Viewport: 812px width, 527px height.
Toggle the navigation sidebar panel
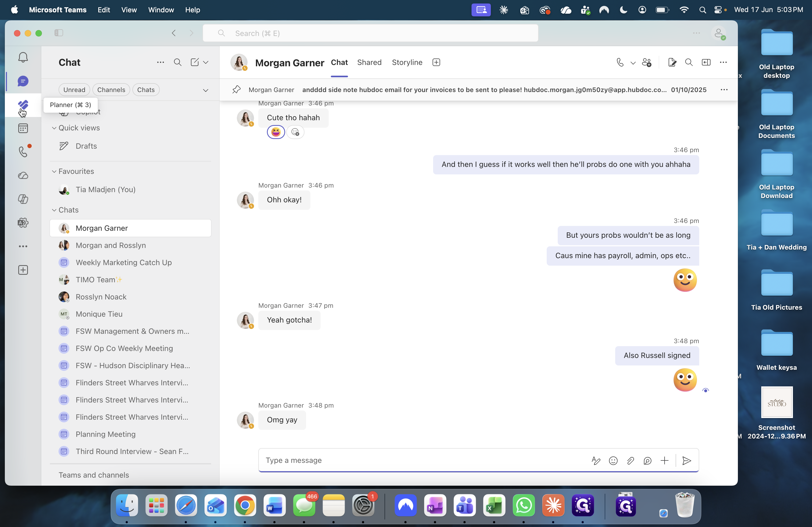(x=59, y=33)
